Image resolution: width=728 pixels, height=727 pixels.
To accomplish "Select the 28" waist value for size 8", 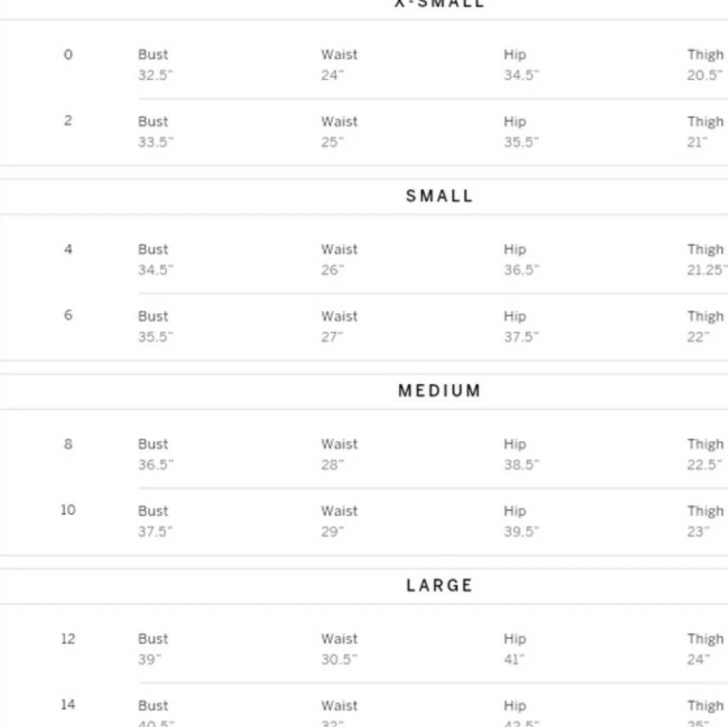I will point(332,464).
